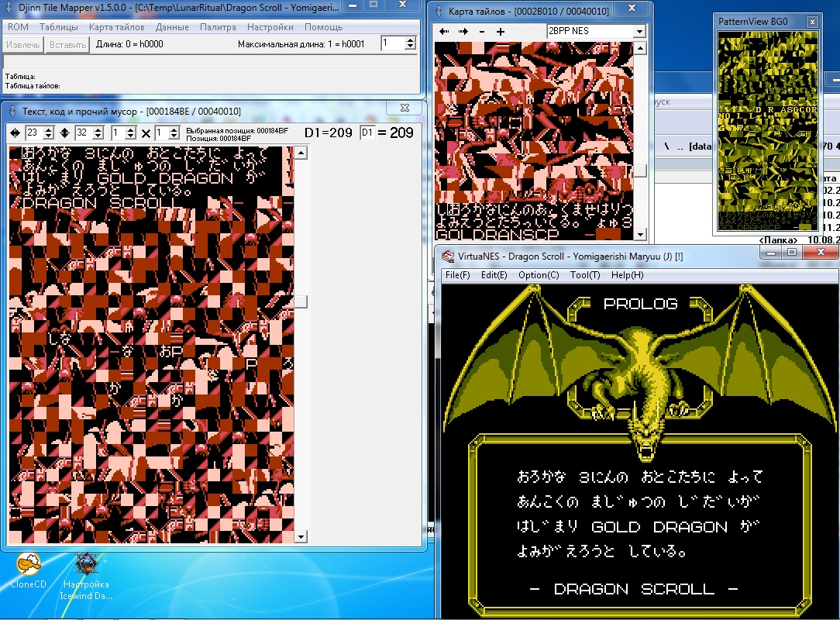Click the VirtuaNES game screen

click(x=639, y=451)
